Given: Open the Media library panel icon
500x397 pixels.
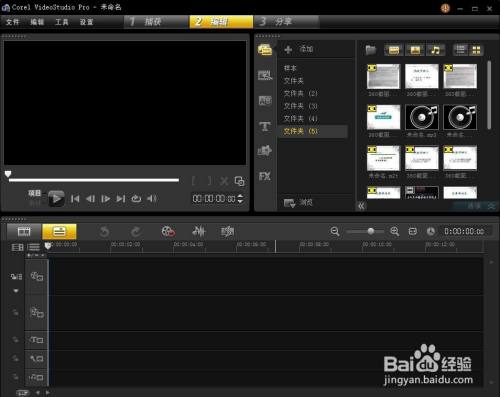Looking at the screenshot, I should point(265,50).
